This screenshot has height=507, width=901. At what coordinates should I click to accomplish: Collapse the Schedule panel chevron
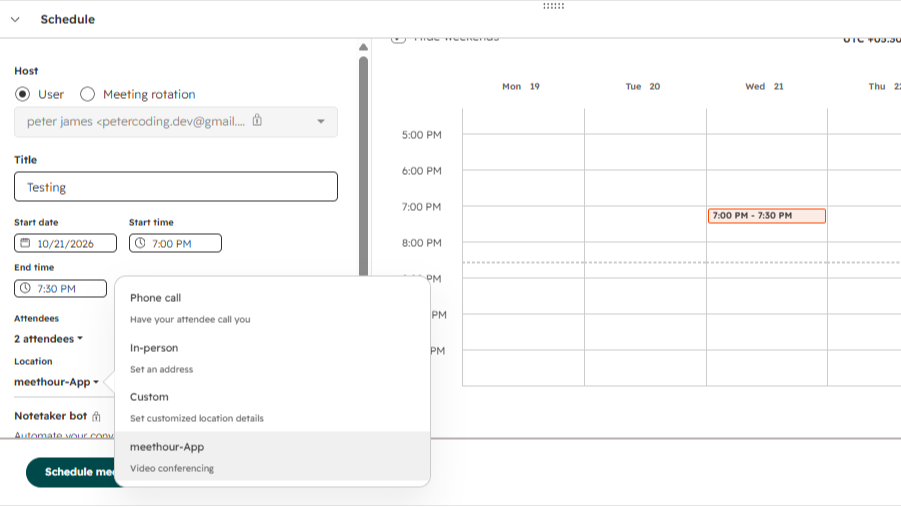pos(16,19)
